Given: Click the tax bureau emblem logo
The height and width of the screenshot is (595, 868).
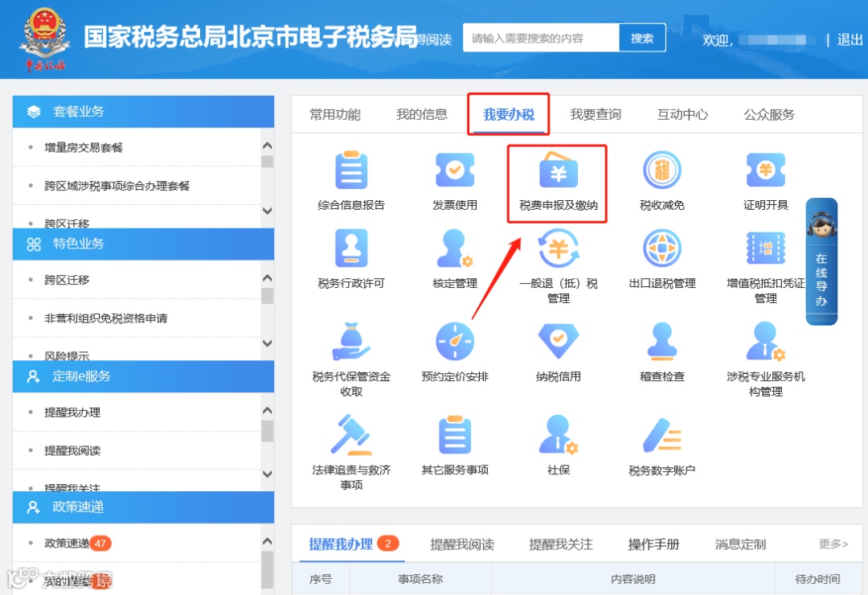Looking at the screenshot, I should tap(45, 39).
